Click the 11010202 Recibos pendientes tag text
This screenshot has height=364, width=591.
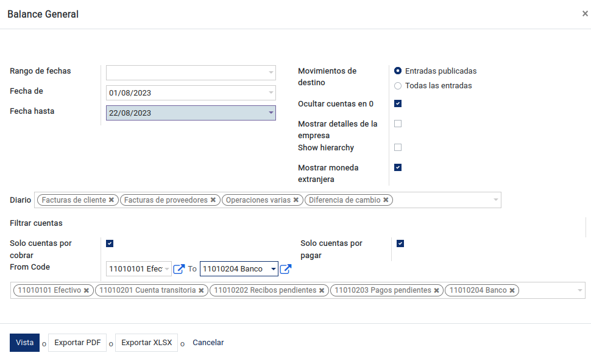coord(265,290)
